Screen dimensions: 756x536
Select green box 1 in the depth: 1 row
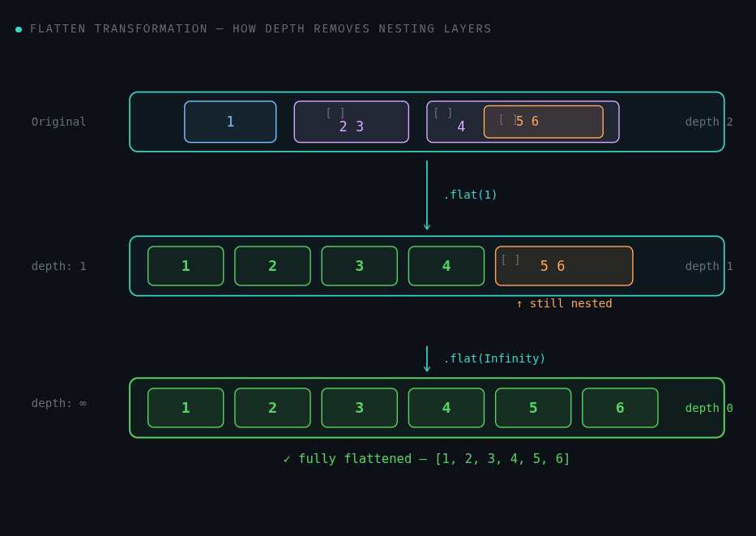click(186, 266)
